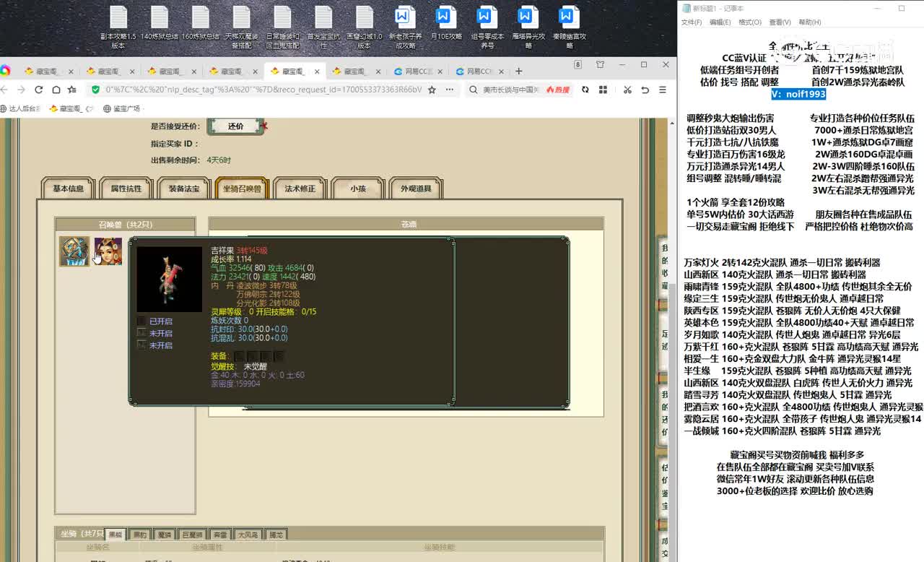Click highlighted text V: noif1993 in Notepad
The image size is (924, 562).
(x=798, y=94)
